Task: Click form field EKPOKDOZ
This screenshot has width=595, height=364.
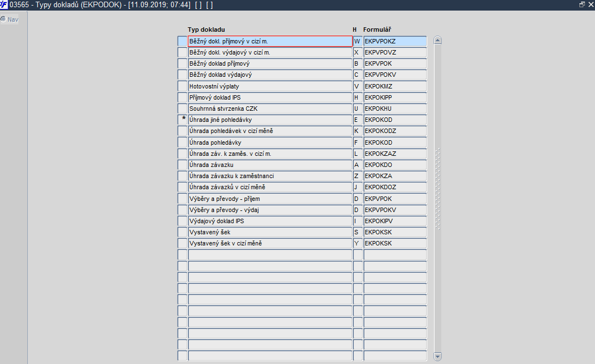Action: click(x=395, y=188)
